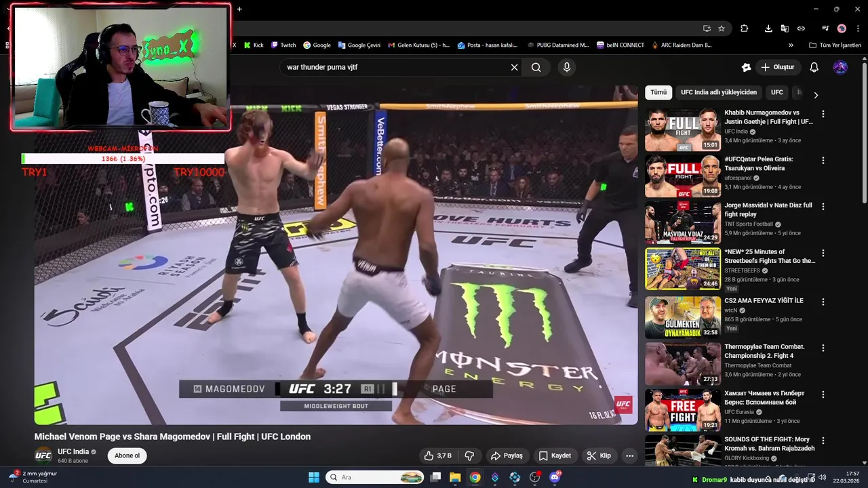Click the Kaydet save button
Screen dimensions: 868x488
pyautogui.click(x=555, y=455)
